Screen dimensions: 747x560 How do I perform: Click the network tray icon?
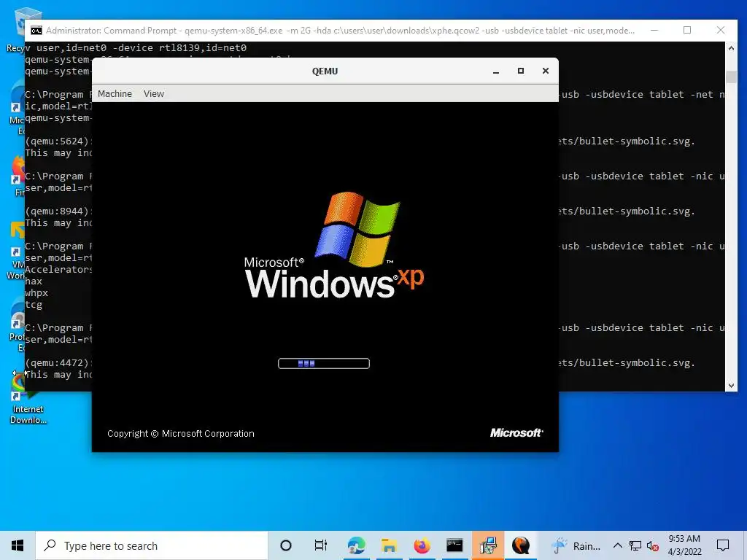click(635, 545)
